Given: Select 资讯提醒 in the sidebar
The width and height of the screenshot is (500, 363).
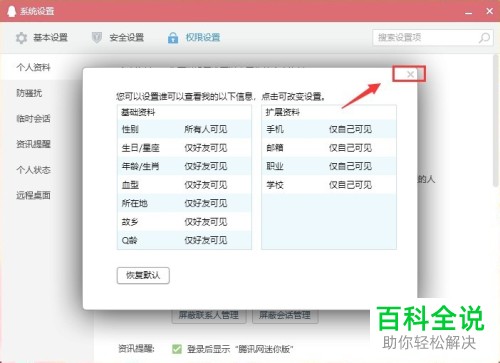Looking at the screenshot, I should point(33,144).
